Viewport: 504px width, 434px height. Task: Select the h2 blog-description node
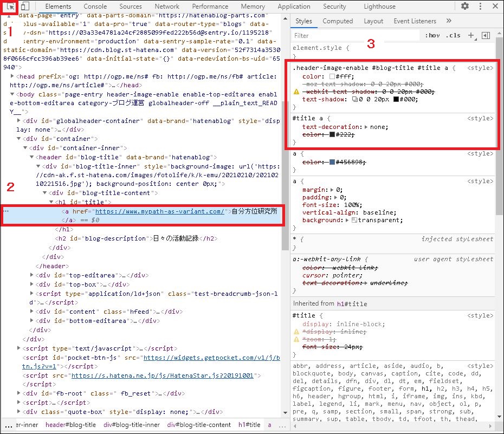pos(136,238)
